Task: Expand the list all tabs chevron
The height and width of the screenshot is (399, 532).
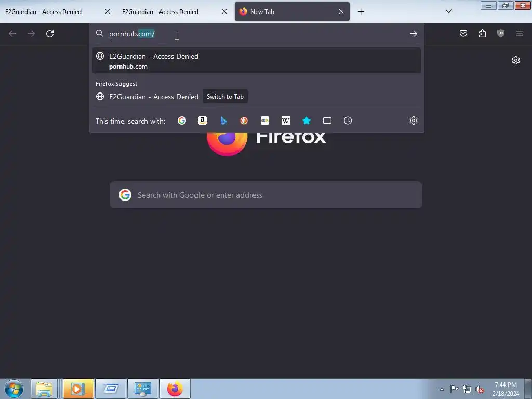Action: click(448, 11)
